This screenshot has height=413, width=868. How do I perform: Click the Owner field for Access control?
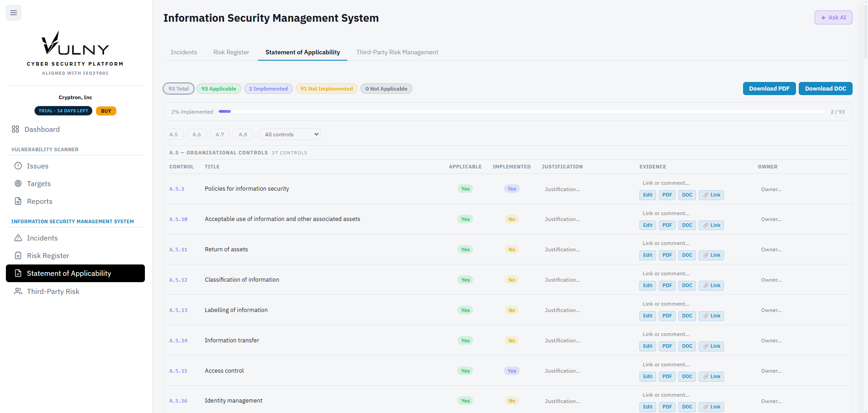pyautogui.click(x=801, y=371)
